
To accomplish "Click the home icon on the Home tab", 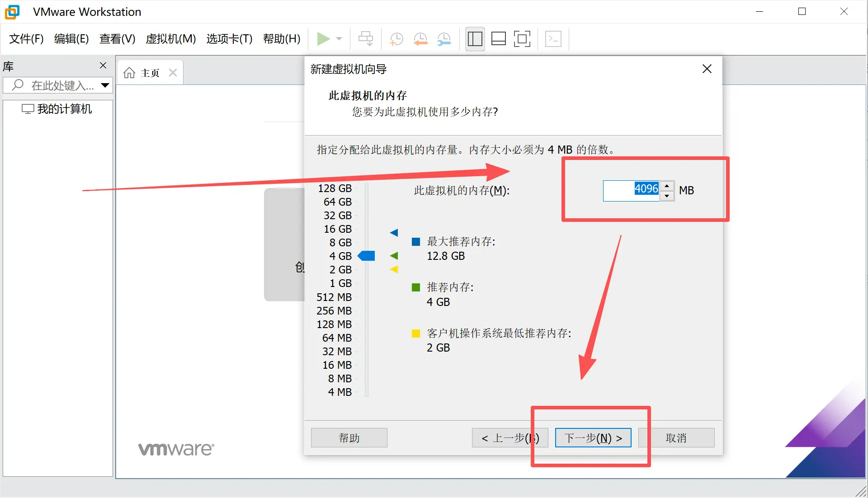I will point(129,73).
